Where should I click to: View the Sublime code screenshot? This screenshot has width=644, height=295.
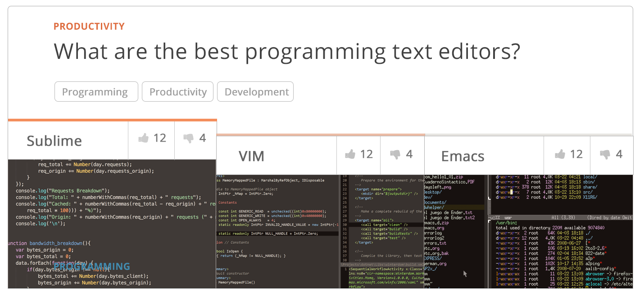[x=112, y=224]
